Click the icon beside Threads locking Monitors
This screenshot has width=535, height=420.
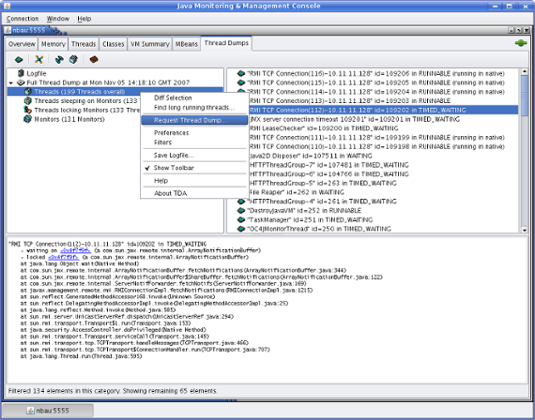[x=28, y=110]
